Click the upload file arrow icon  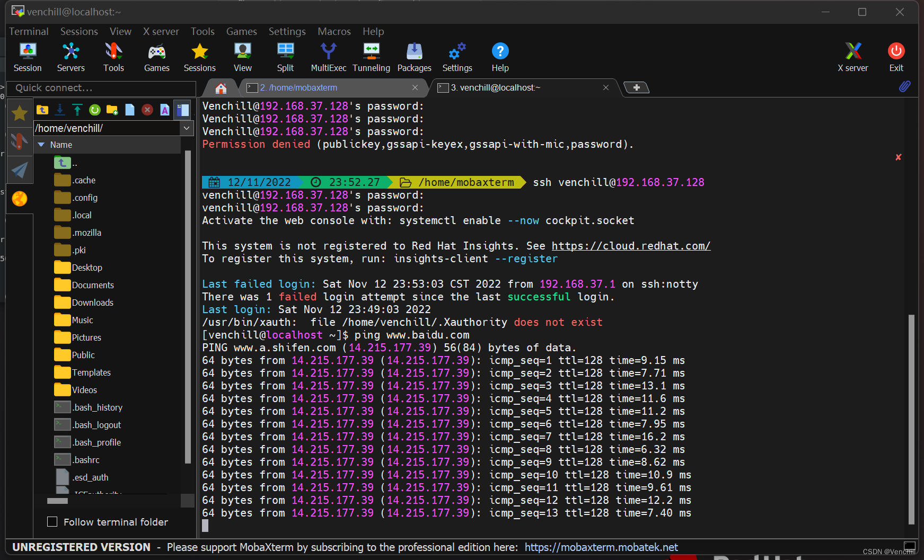click(x=77, y=110)
